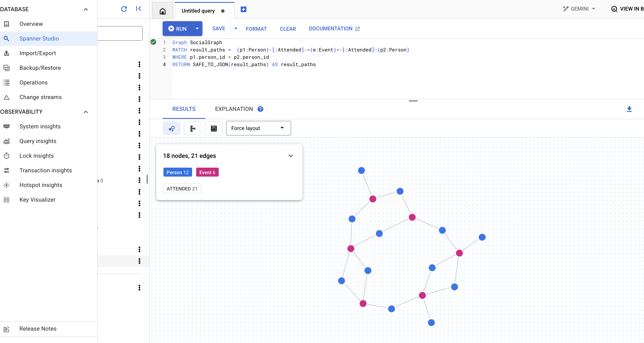This screenshot has height=343, width=644.
Task: Click the help icon beside Explanation
Action: (260, 109)
